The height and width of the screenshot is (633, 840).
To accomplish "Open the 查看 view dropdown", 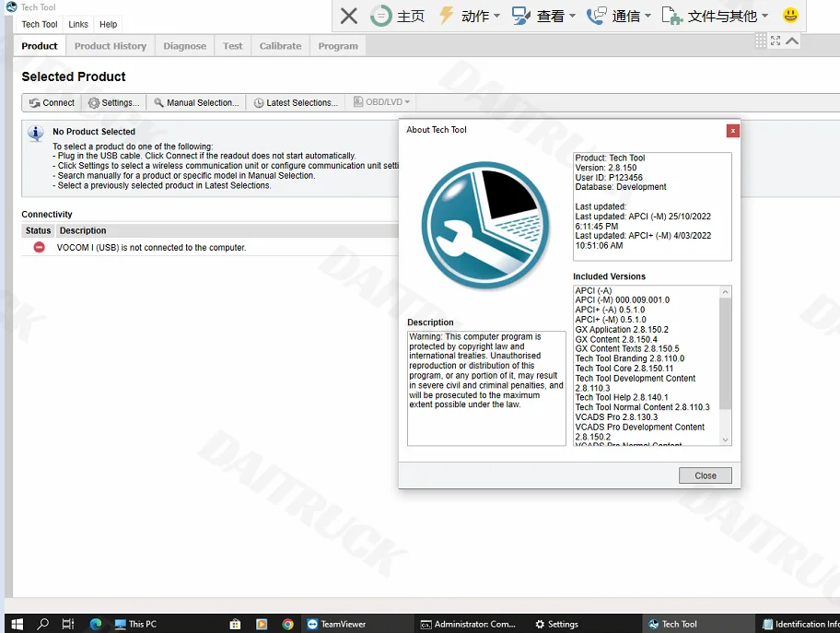I will [543, 16].
